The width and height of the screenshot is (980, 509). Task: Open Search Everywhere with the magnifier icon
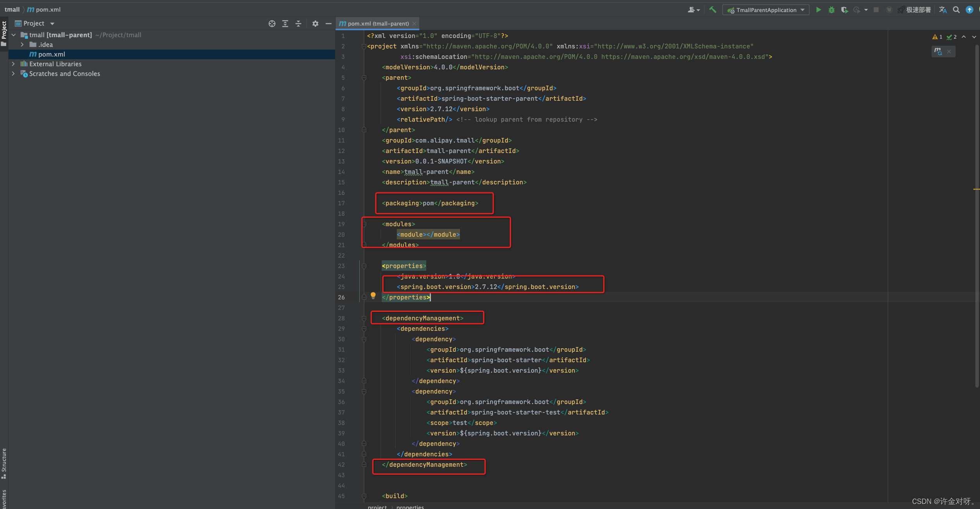pos(956,10)
